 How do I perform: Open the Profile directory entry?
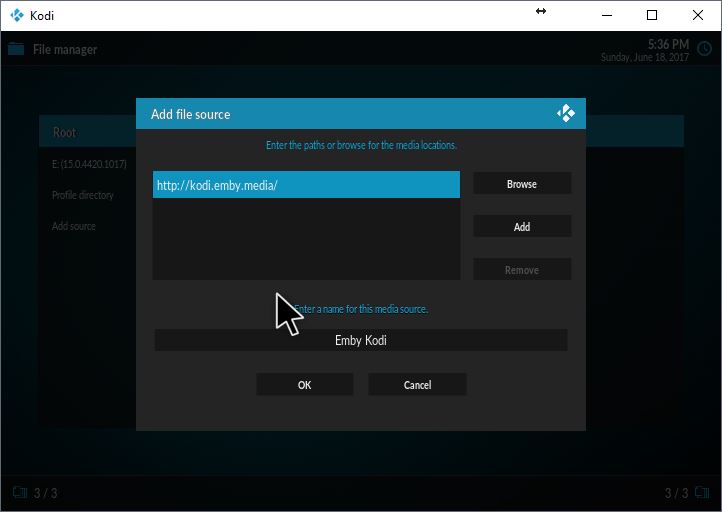pos(82,195)
